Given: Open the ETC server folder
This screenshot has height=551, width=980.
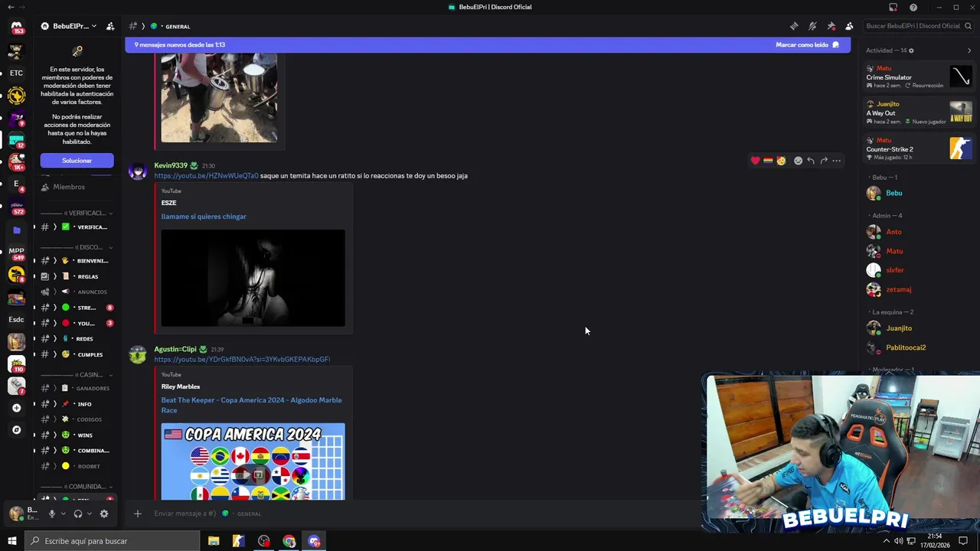Looking at the screenshot, I should (x=16, y=73).
